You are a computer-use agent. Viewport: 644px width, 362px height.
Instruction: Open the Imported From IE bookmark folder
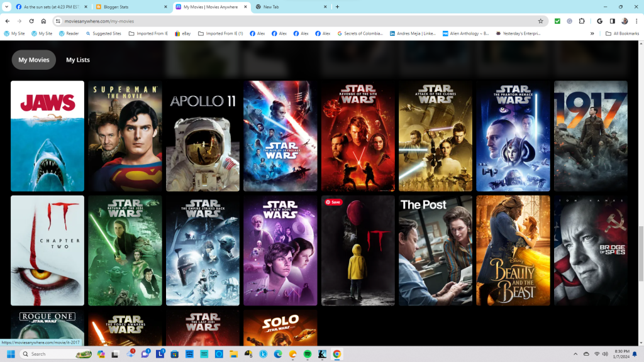pyautogui.click(x=148, y=33)
